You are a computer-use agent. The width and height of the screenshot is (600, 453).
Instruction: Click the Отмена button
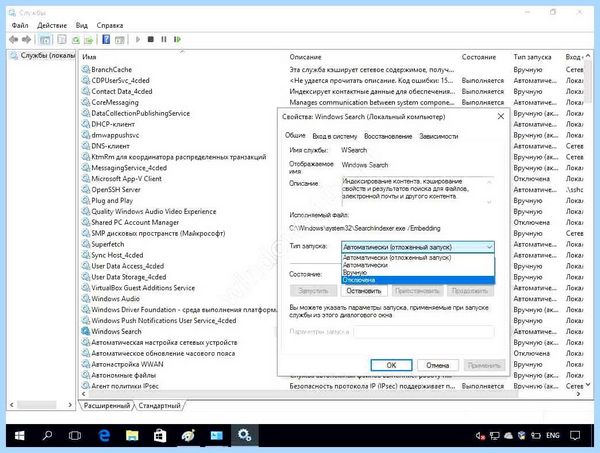[438, 365]
